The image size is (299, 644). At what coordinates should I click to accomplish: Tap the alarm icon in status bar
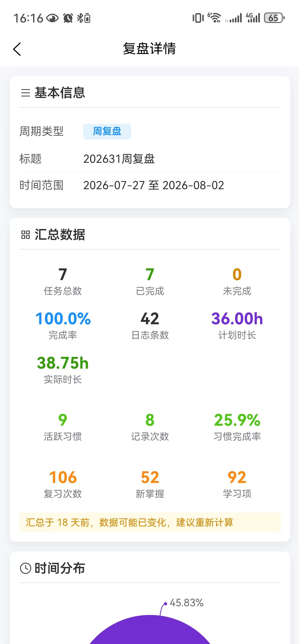[x=68, y=18]
